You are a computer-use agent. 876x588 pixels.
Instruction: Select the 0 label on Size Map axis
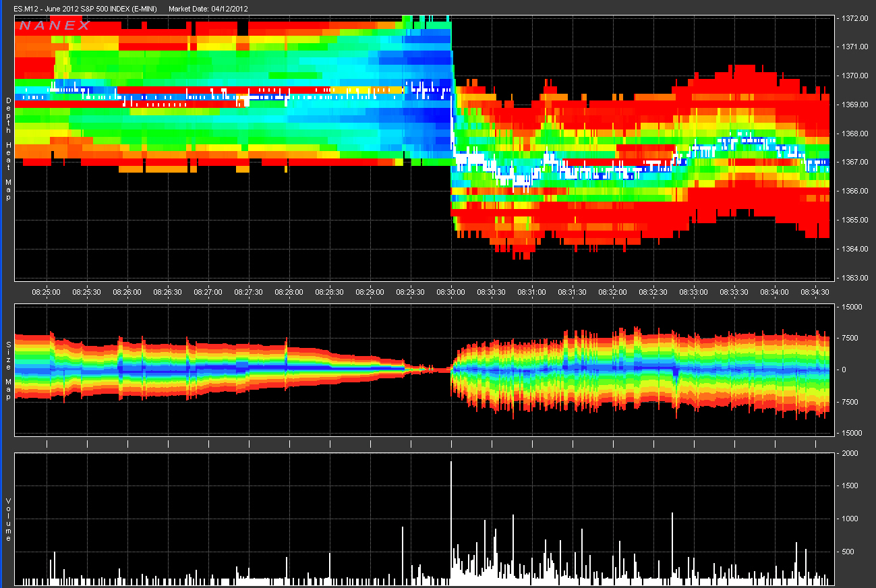tap(843, 370)
